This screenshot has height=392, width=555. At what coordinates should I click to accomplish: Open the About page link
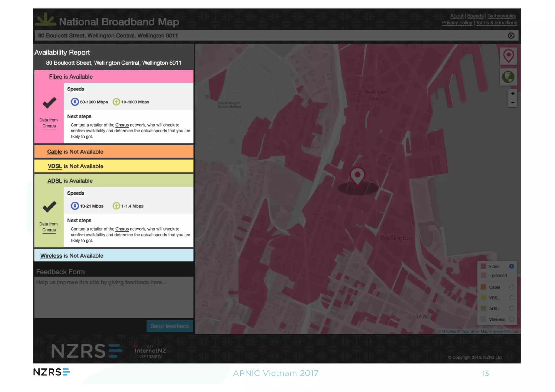457,16
